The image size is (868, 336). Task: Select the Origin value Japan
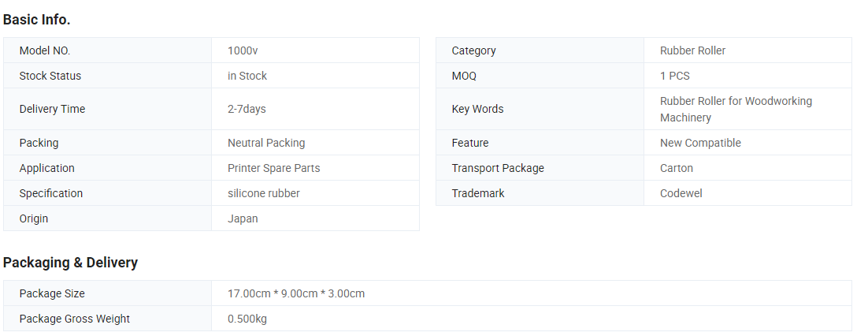(243, 218)
